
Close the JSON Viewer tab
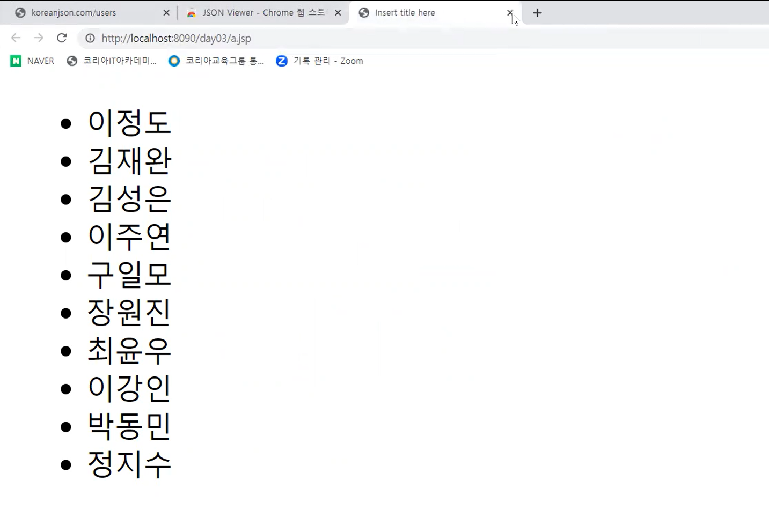coord(338,12)
